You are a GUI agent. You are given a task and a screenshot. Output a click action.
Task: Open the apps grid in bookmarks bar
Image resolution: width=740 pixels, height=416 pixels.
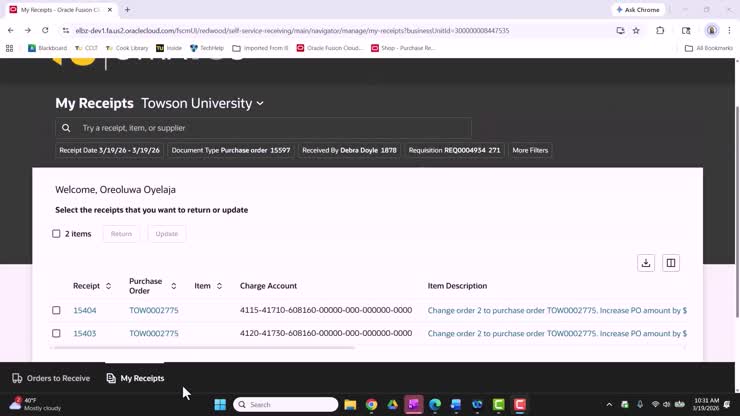click(9, 48)
